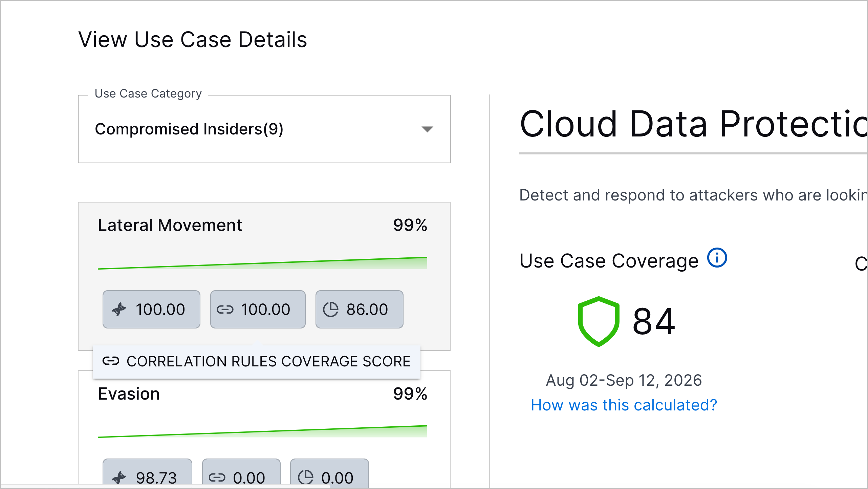The width and height of the screenshot is (868, 489).
Task: Click the Evasion chip showing 98.73
Action: tap(147, 473)
